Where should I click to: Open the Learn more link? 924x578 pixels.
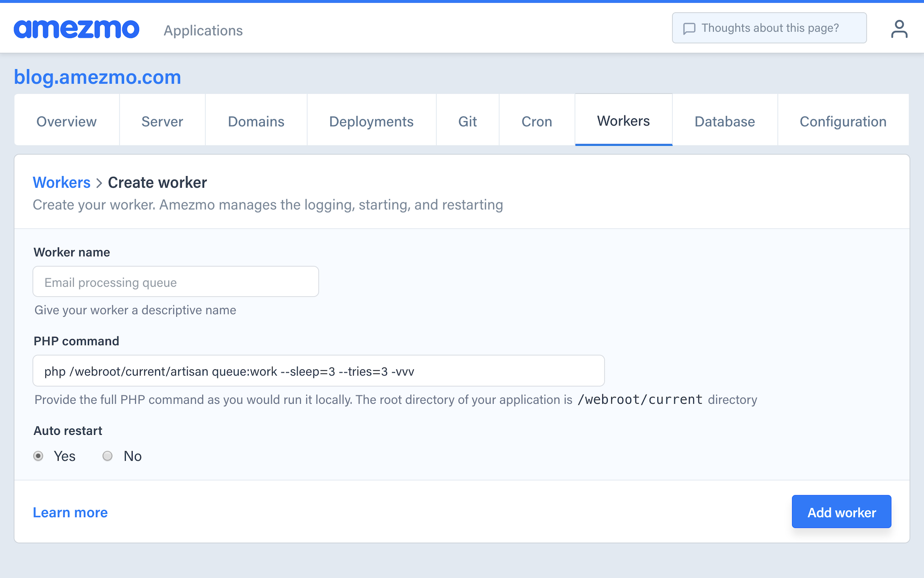coord(70,513)
